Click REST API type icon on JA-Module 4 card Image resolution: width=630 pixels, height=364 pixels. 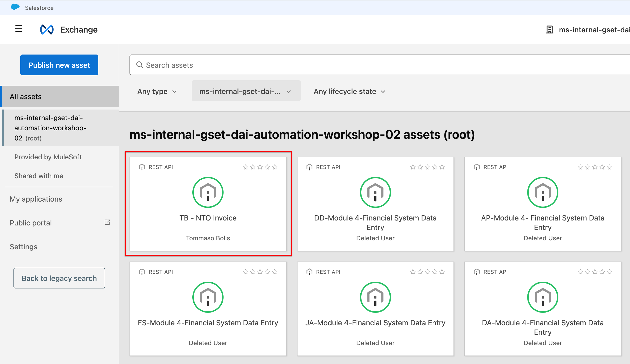(309, 272)
